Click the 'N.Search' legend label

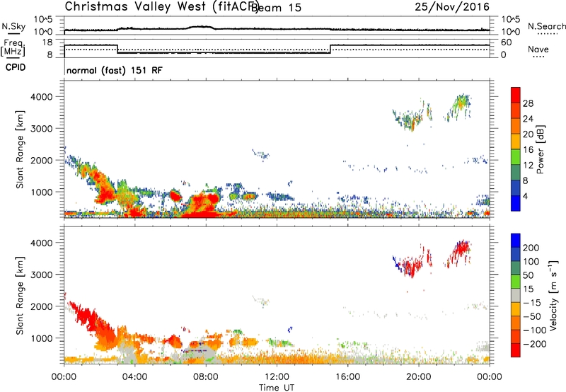(x=546, y=26)
